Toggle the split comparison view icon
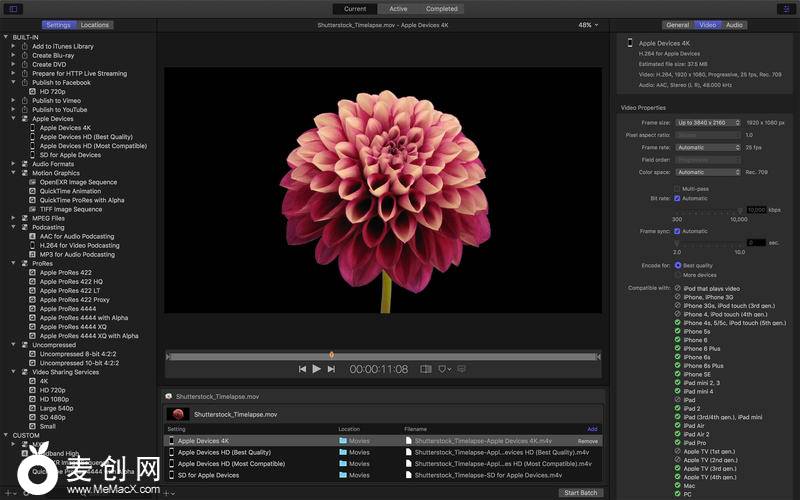 pos(425,369)
